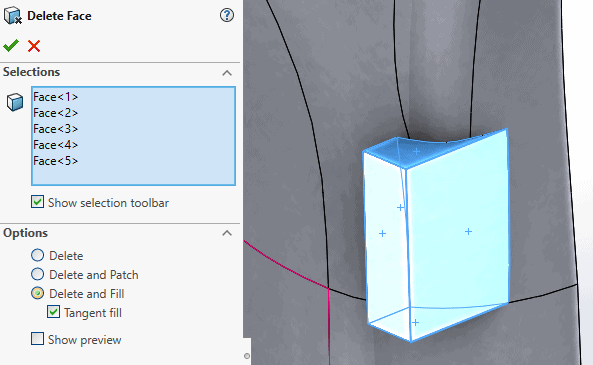Disable the Show selection toolbar checkbox
The image size is (593, 365).
pos(37,202)
